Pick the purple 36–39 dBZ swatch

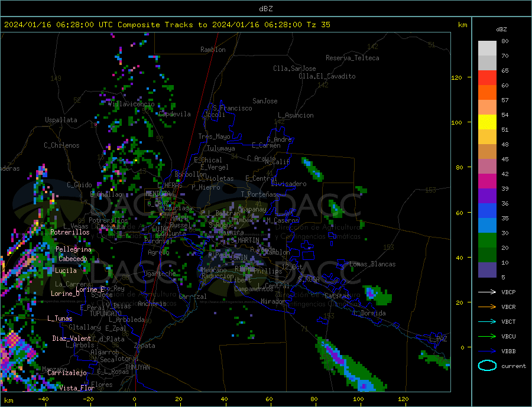tap(487, 196)
